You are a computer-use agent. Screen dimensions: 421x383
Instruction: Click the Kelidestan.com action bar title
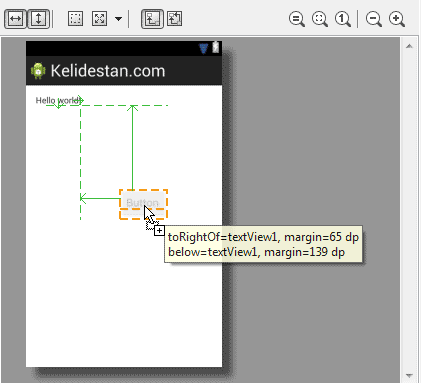tap(108, 71)
